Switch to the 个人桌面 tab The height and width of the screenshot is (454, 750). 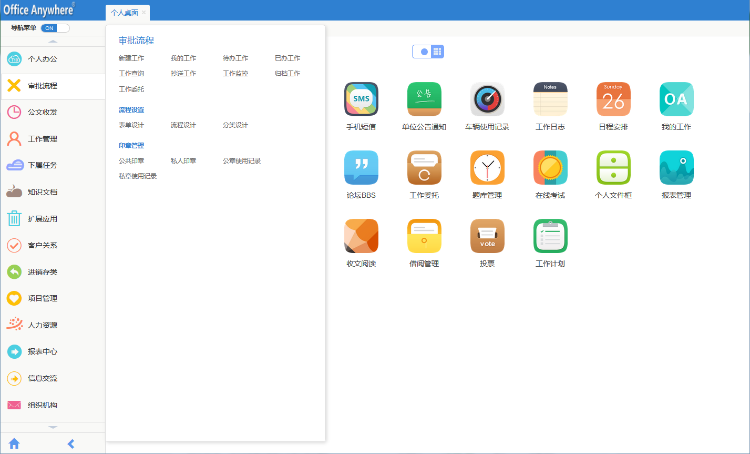(123, 13)
